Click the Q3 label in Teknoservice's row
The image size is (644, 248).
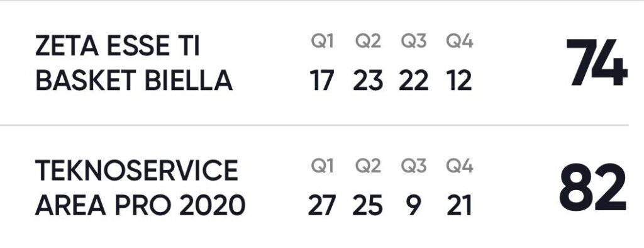(414, 166)
